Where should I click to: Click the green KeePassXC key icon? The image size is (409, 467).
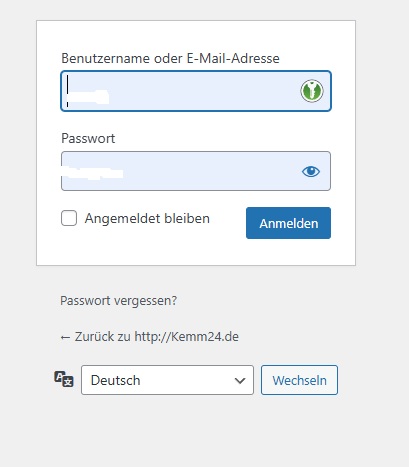(x=312, y=91)
